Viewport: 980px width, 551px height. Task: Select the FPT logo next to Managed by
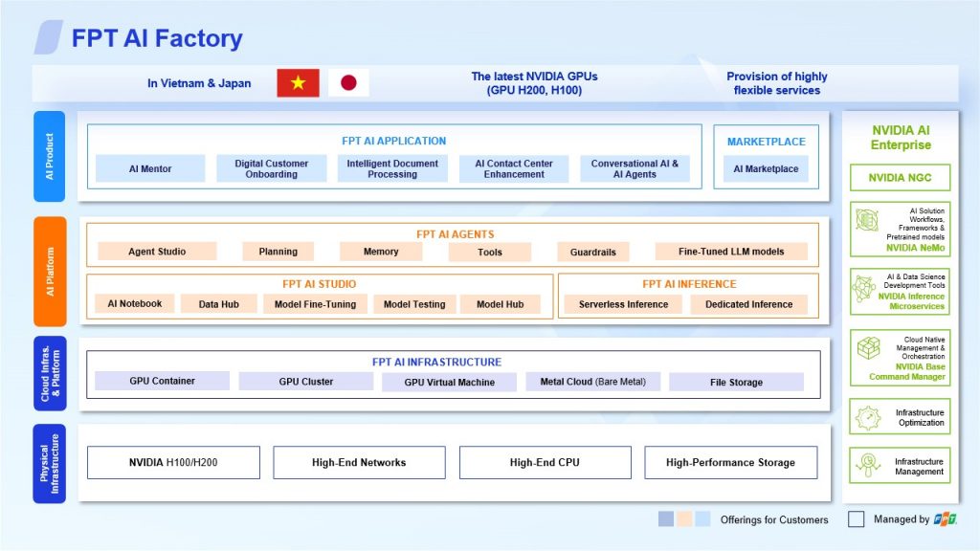(943, 518)
